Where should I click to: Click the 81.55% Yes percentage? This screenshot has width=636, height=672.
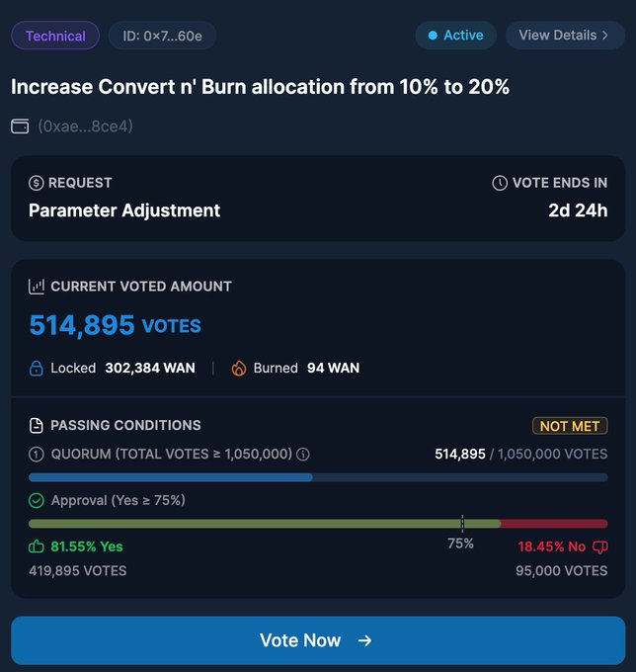[x=87, y=546]
